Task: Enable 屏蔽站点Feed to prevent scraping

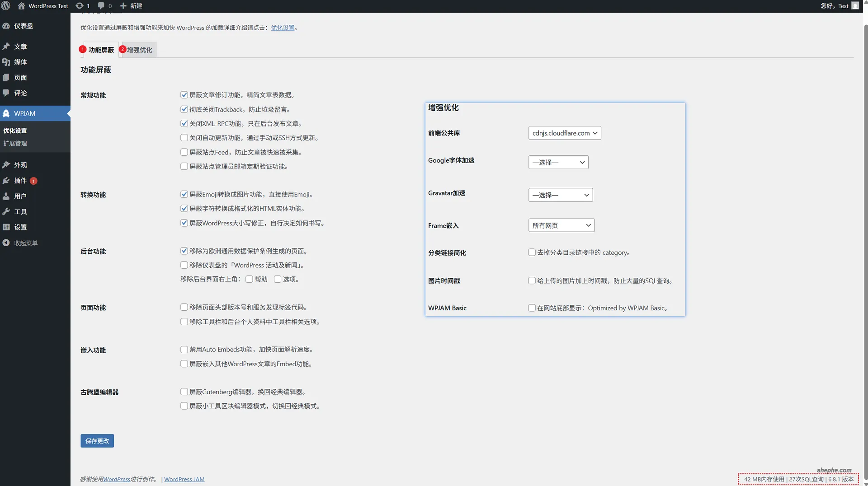Action: [184, 152]
